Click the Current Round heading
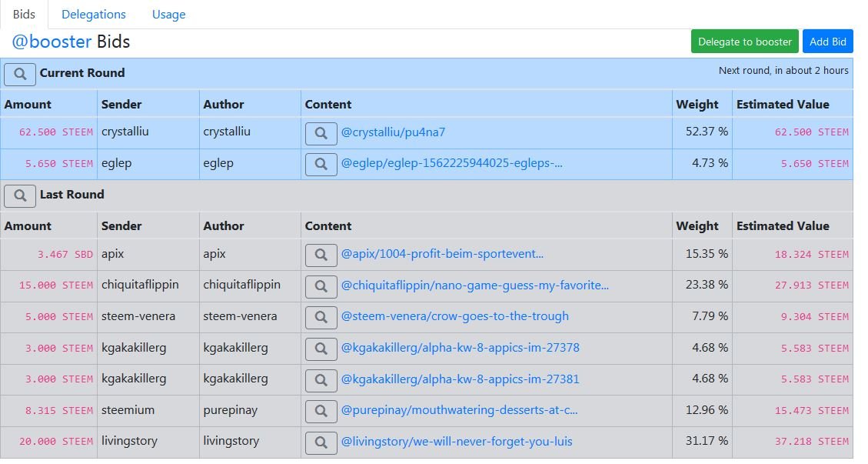 (x=82, y=72)
